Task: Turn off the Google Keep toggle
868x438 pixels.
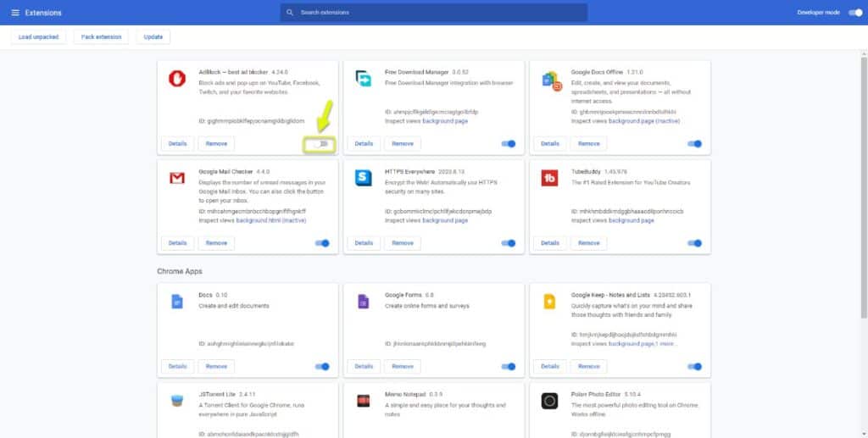Action: pos(695,366)
